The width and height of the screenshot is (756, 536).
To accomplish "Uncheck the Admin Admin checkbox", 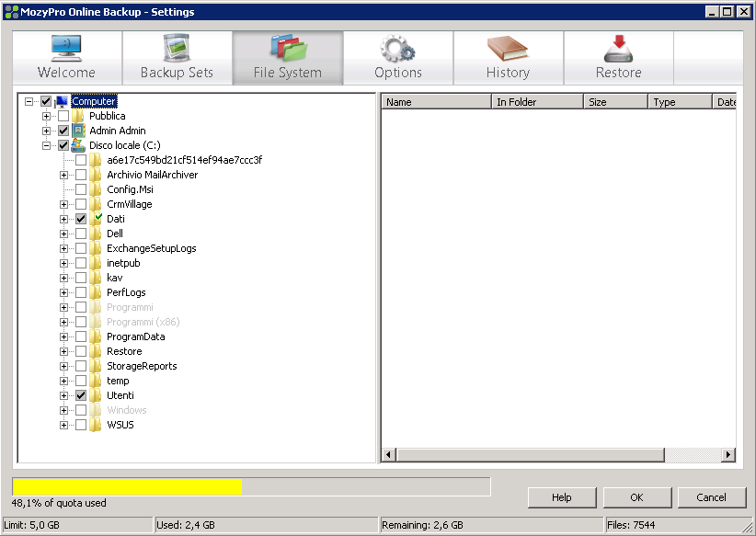I will [63, 131].
